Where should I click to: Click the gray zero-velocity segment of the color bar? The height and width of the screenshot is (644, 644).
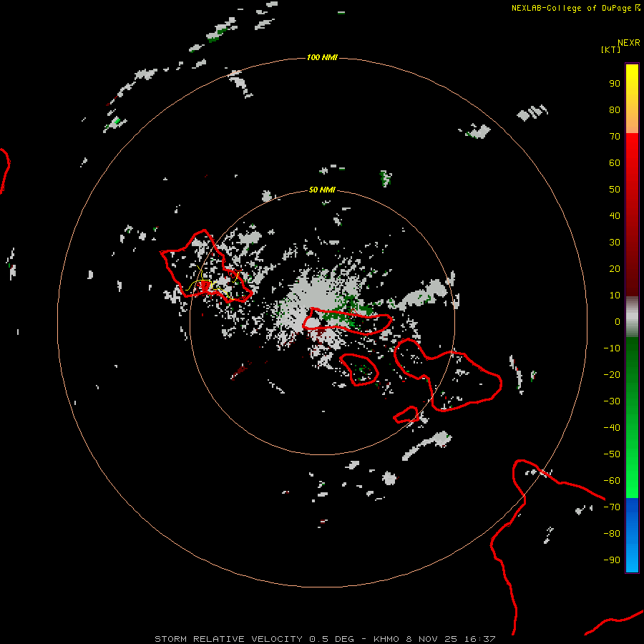632,317
